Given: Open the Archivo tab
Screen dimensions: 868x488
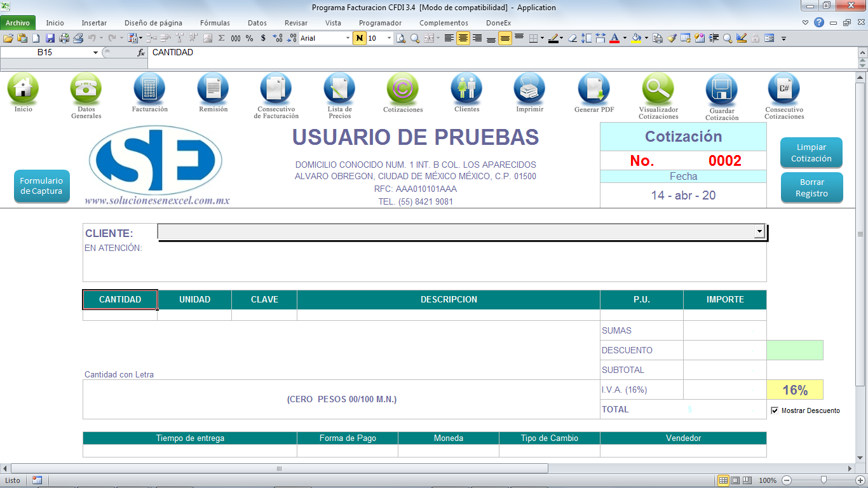Looking at the screenshot, I should click(18, 23).
